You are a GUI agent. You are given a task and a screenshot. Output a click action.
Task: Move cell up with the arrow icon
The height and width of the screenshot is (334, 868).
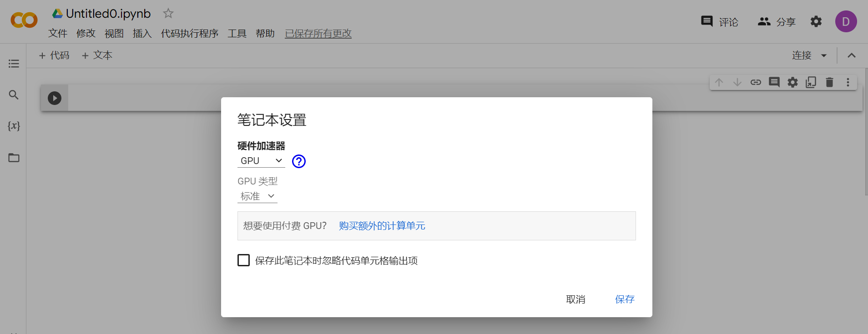[x=719, y=82]
